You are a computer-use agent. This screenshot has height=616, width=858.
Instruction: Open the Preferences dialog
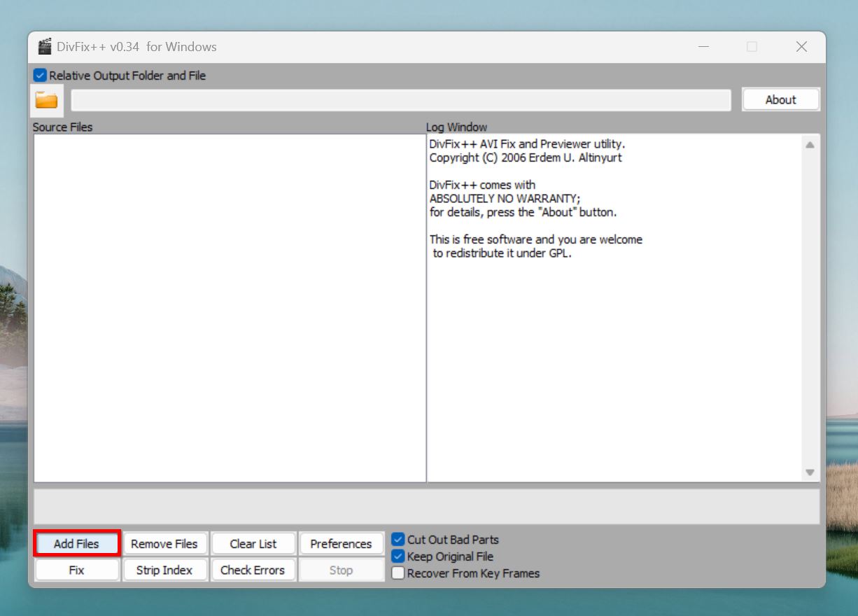(341, 543)
